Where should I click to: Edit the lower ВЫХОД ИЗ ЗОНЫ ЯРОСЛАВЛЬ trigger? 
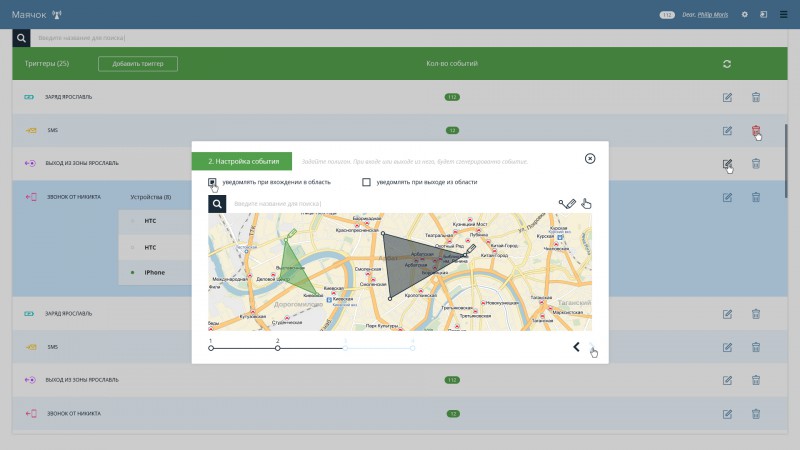tap(728, 381)
